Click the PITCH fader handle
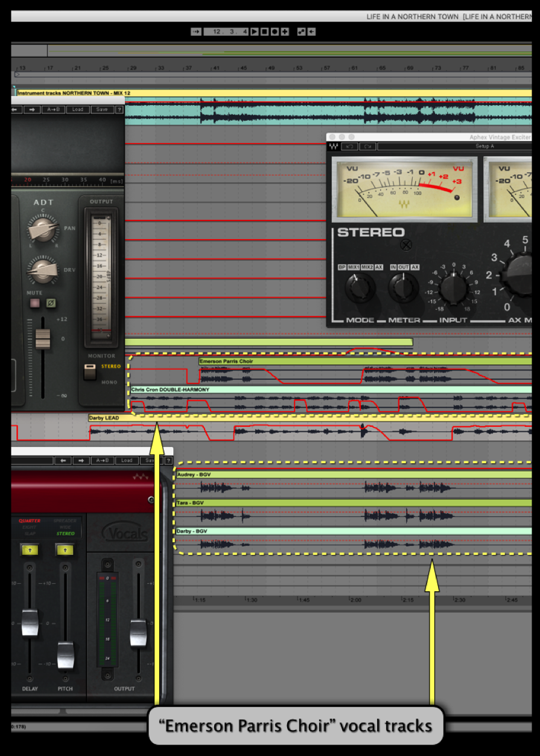The height and width of the screenshot is (756, 540). pos(66,654)
